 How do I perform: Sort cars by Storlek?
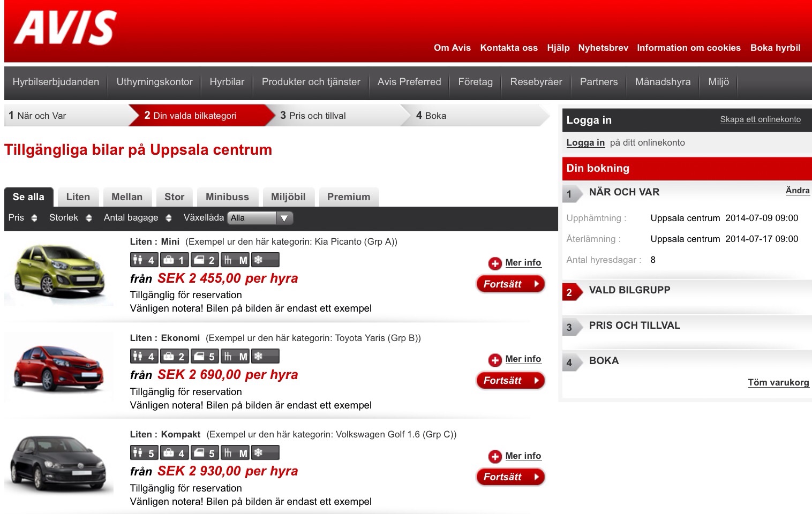[70, 218]
